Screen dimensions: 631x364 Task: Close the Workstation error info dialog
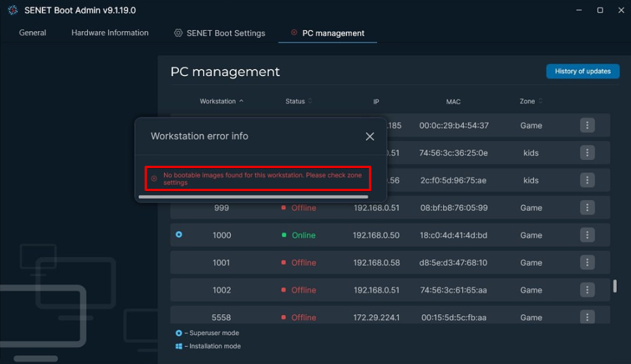point(370,136)
